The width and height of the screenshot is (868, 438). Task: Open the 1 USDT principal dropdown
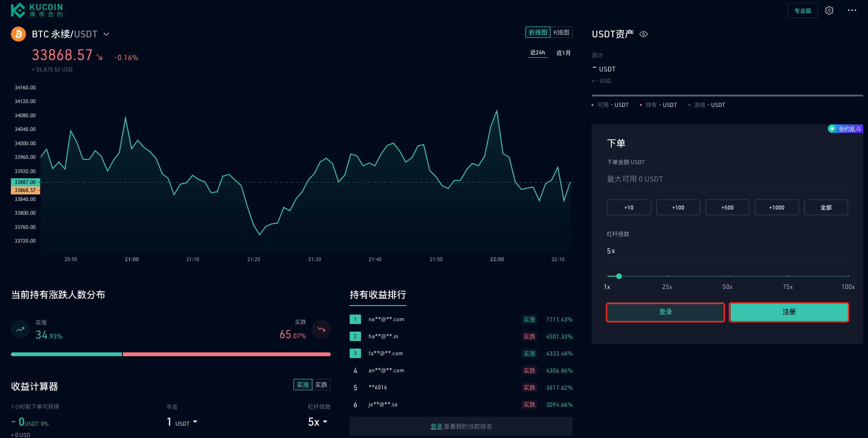(182, 422)
